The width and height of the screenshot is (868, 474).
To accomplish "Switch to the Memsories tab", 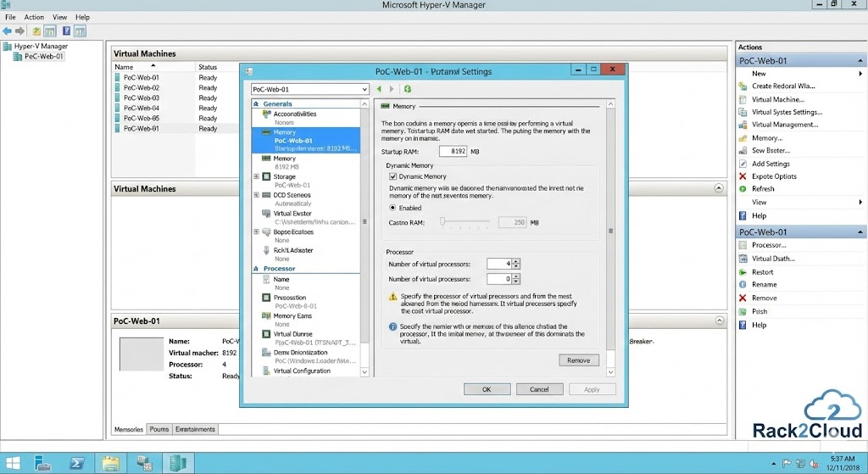I will click(x=129, y=429).
